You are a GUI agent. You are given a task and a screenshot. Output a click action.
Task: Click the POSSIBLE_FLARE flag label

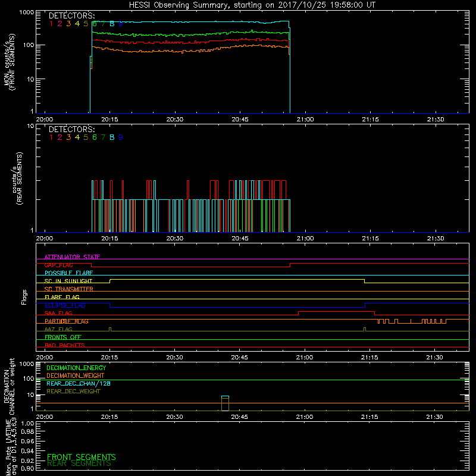point(68,273)
